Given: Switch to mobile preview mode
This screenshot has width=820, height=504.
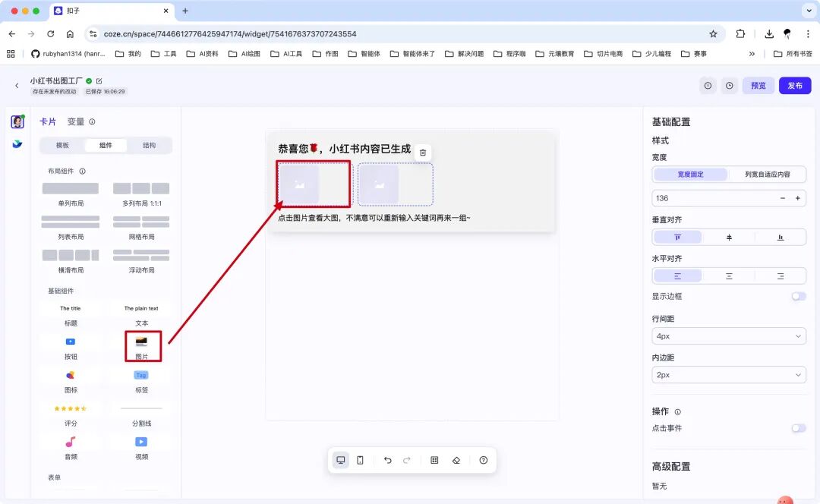Looking at the screenshot, I should tap(361, 460).
